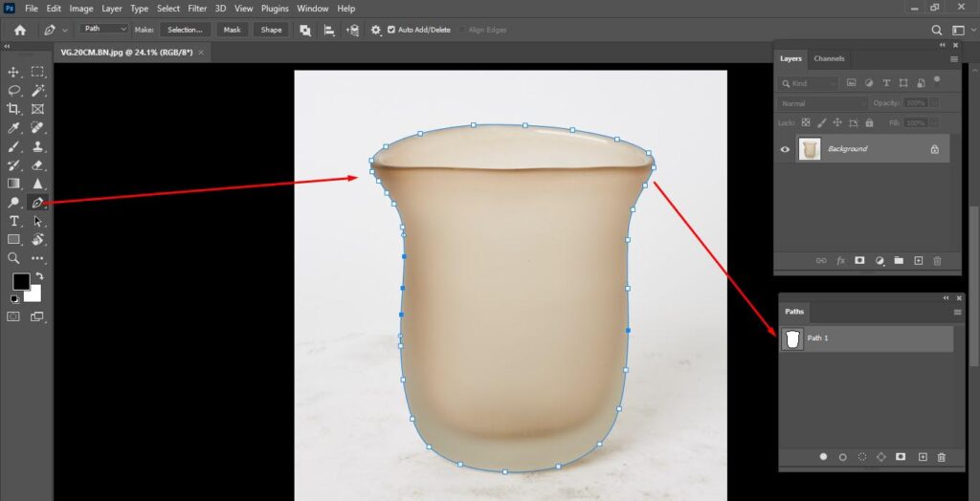Open the Paths panel menu
This screenshot has width=980, height=501.
coord(957,313)
